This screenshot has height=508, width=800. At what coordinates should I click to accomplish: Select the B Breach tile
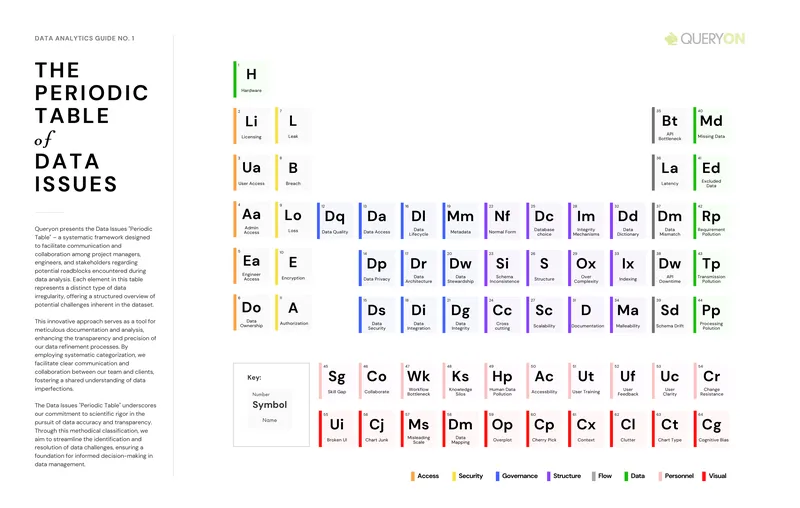(x=293, y=172)
